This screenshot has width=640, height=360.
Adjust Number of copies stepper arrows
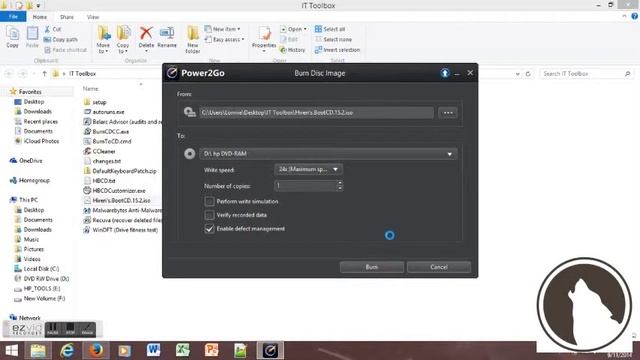340,186
